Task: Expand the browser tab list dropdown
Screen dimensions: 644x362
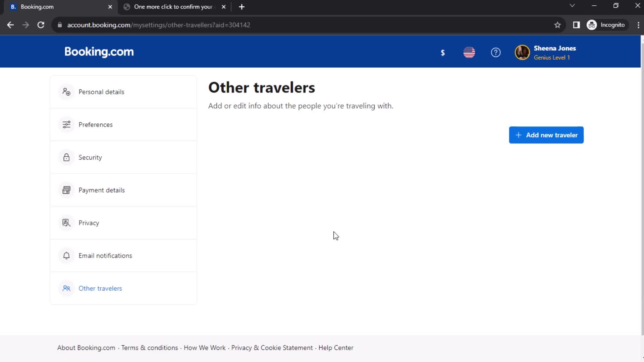Action: [572, 6]
